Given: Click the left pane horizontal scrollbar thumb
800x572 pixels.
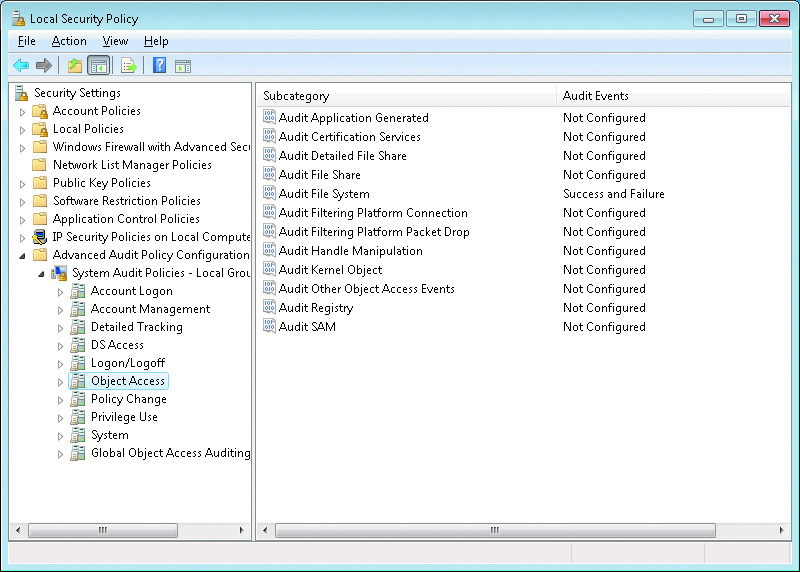Looking at the screenshot, I should pyautogui.click(x=103, y=530).
